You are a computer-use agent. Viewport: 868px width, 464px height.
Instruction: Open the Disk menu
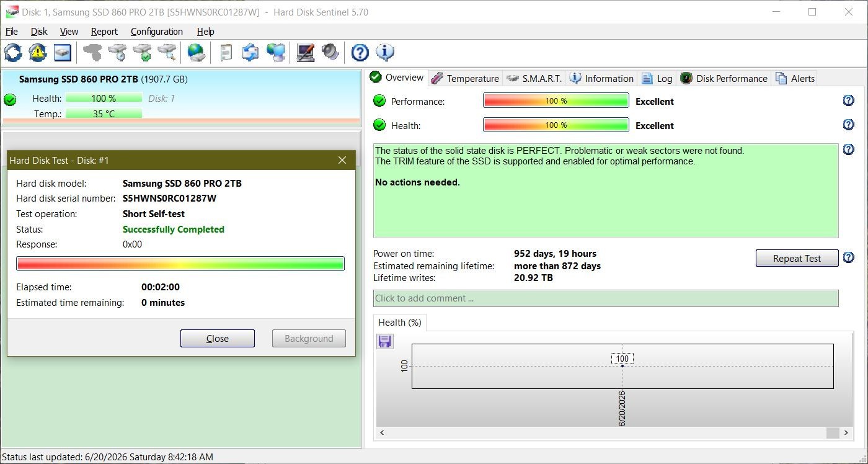click(x=39, y=32)
